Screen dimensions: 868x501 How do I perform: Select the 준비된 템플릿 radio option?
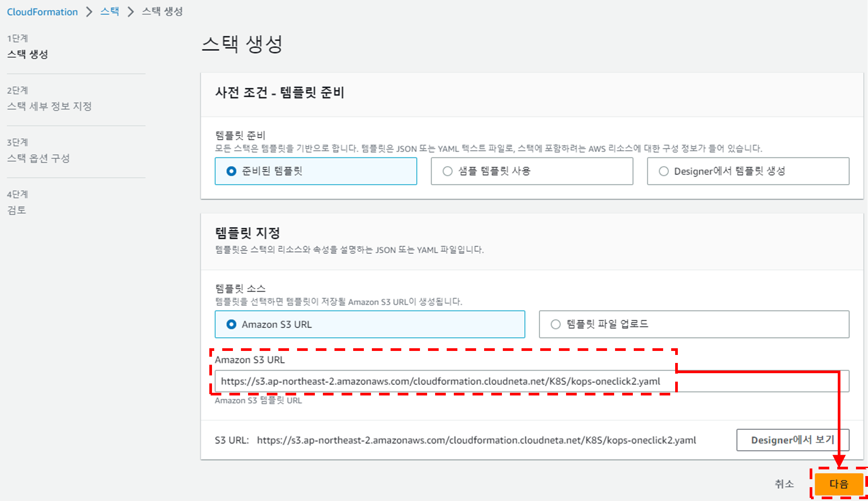pyautogui.click(x=231, y=171)
